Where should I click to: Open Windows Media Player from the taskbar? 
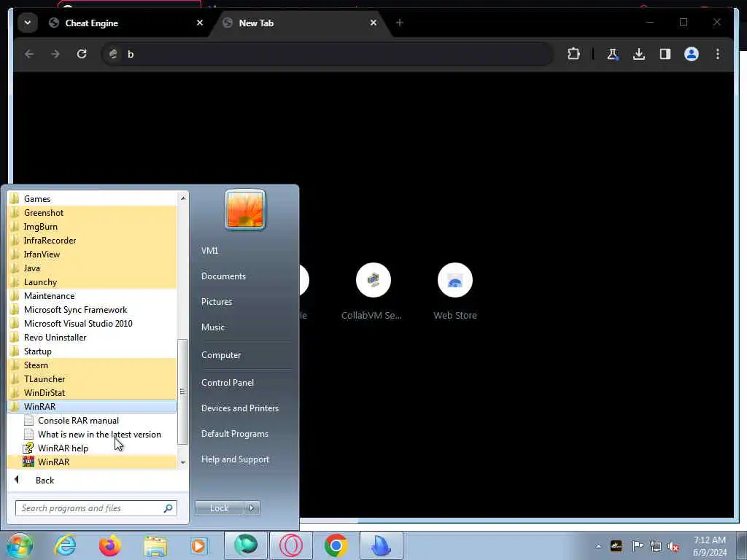(x=199, y=545)
